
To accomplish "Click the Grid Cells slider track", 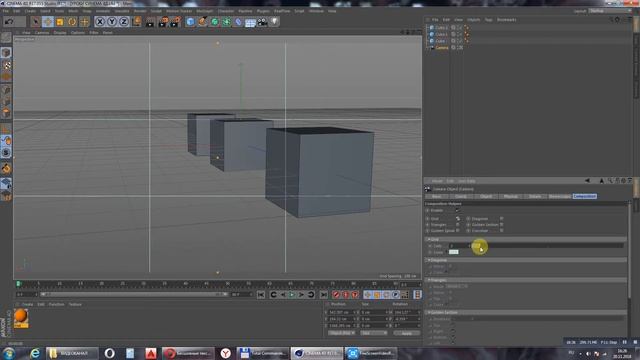I will (548, 246).
